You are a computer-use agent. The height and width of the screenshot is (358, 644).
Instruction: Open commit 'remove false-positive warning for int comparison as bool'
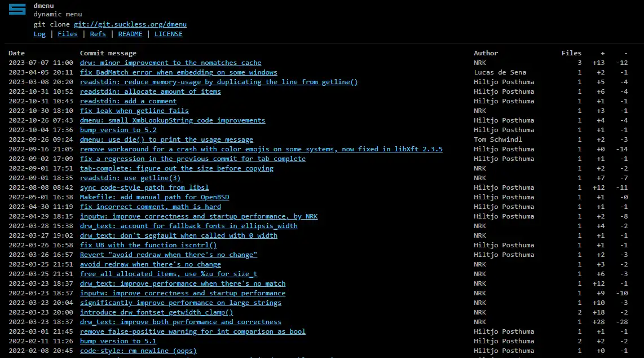click(193, 331)
